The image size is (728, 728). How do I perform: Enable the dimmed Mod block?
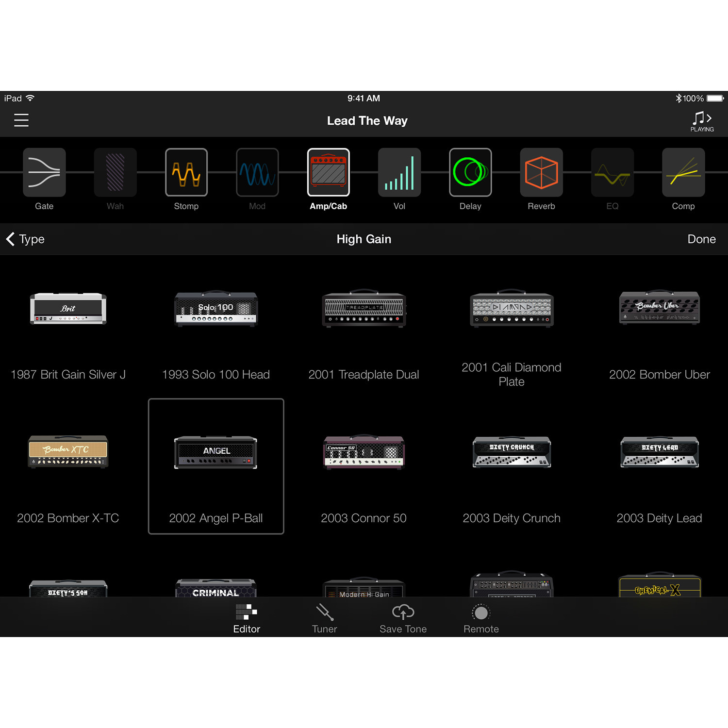point(257,172)
